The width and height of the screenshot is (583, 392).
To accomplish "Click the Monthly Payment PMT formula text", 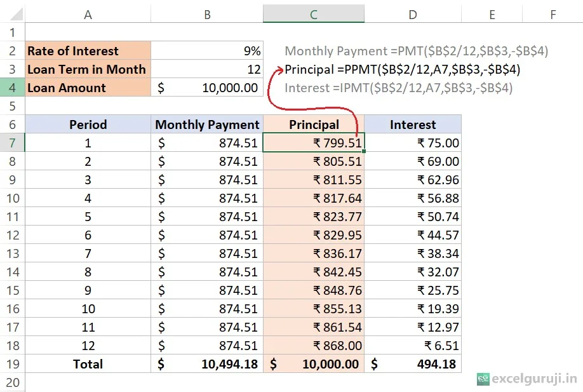I will click(417, 51).
